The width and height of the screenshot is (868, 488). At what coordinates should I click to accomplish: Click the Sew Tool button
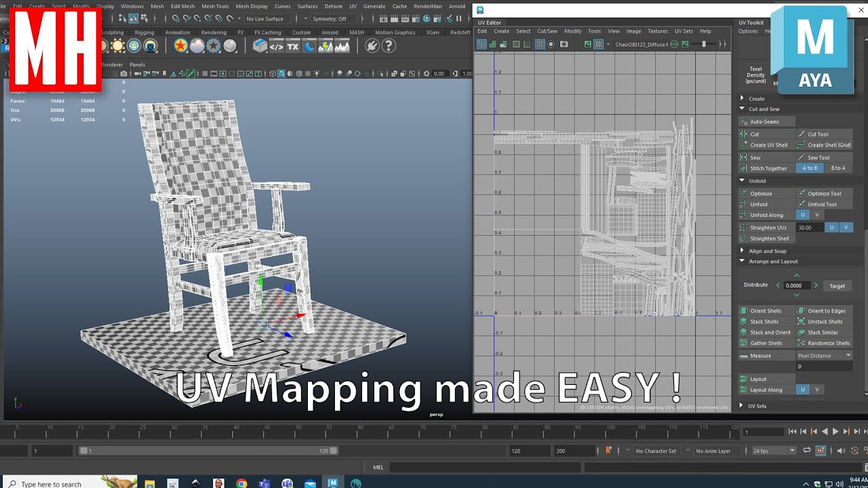pyautogui.click(x=824, y=158)
